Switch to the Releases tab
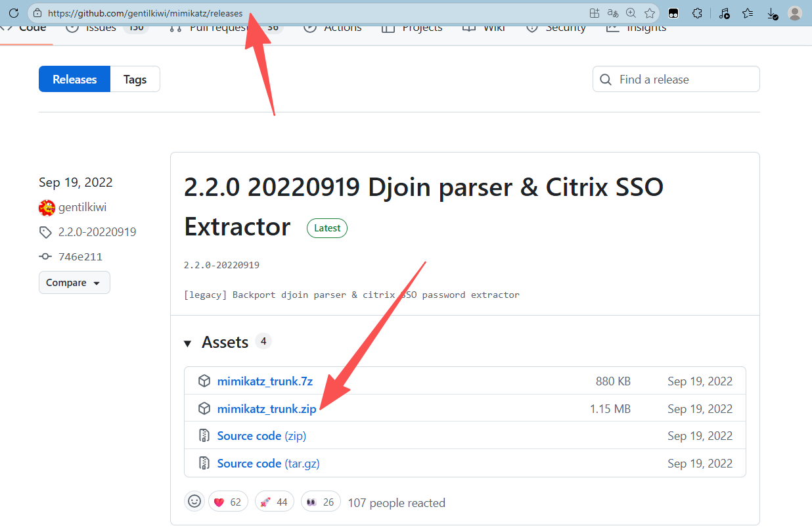This screenshot has height=530, width=812. [x=75, y=80]
